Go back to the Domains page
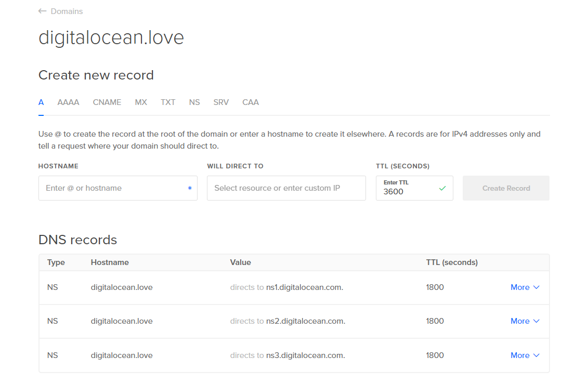The height and width of the screenshot is (384, 588). [67, 11]
